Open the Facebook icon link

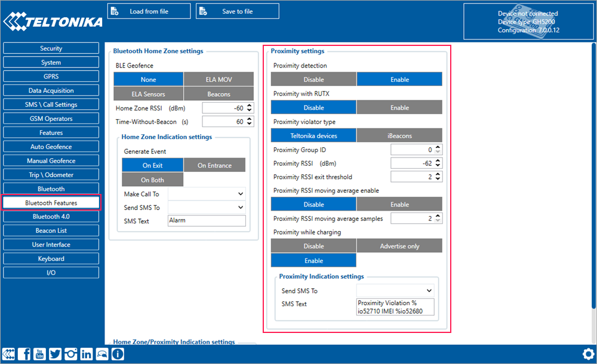point(25,354)
